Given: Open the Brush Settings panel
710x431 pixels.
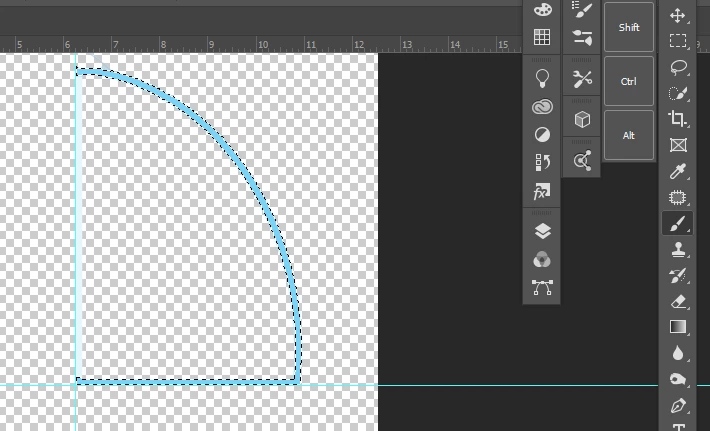Looking at the screenshot, I should (x=582, y=10).
